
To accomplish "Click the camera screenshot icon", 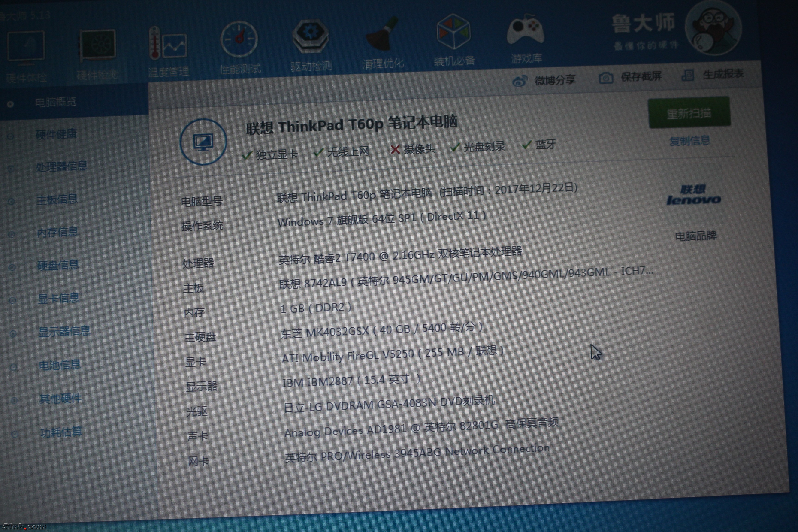I will click(x=606, y=78).
